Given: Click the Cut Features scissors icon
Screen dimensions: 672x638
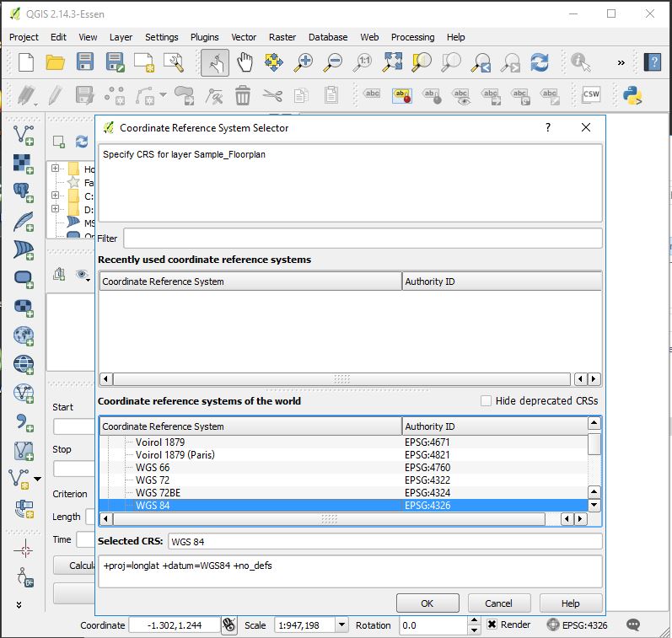Looking at the screenshot, I should pyautogui.click(x=272, y=95).
